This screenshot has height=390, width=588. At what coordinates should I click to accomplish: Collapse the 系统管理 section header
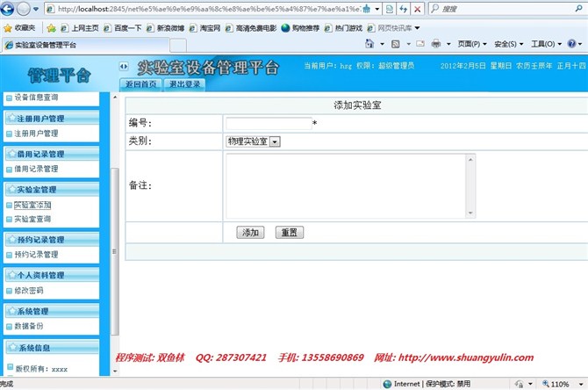point(52,312)
